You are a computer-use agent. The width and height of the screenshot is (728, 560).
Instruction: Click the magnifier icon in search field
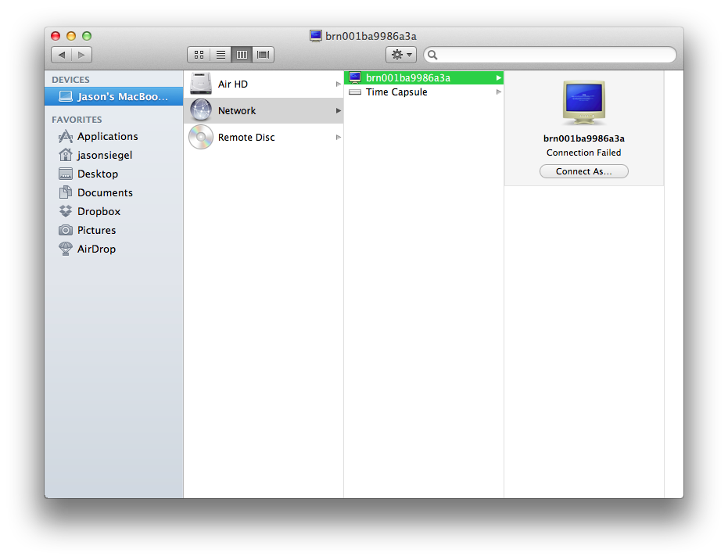(432, 55)
